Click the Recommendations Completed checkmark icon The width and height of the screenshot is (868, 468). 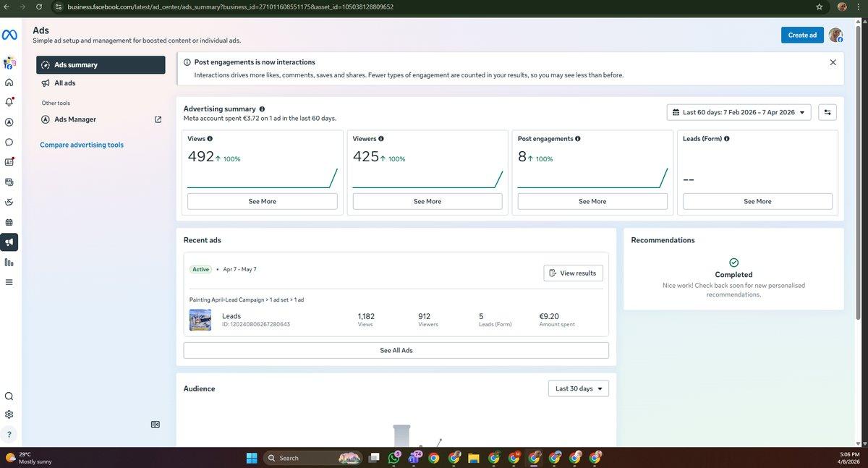(x=733, y=263)
